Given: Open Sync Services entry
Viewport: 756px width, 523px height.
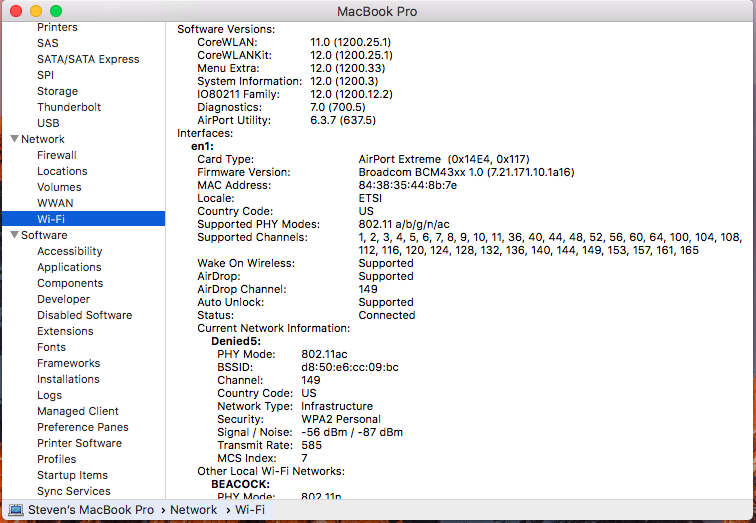Looking at the screenshot, I should coord(74,491).
